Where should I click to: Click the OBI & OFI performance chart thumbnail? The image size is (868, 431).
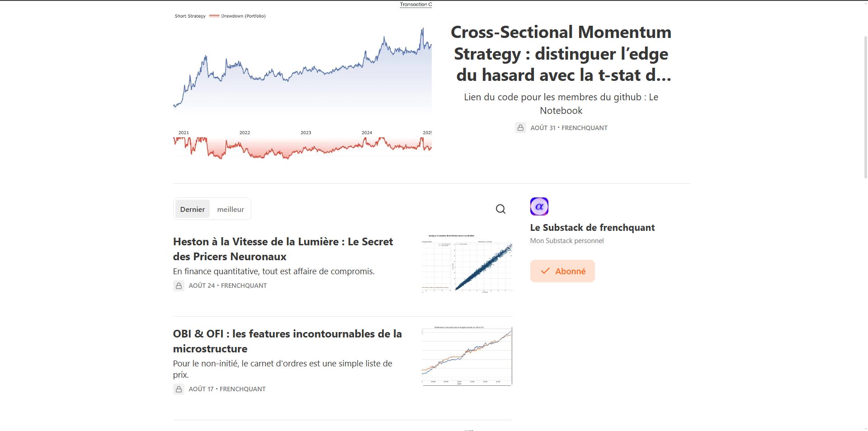click(467, 356)
